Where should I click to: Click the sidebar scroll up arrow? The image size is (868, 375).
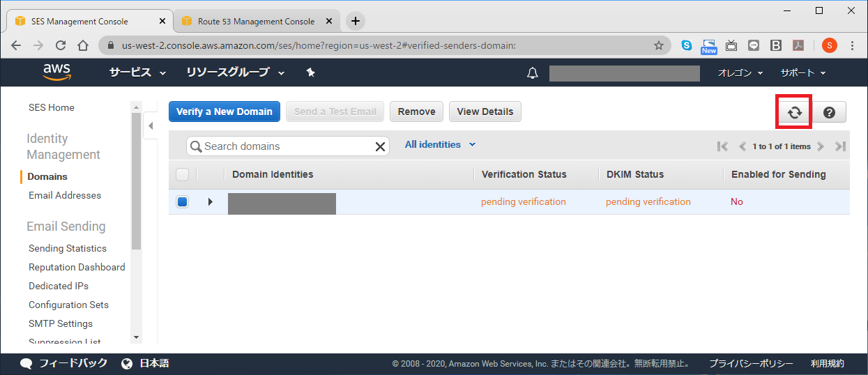pos(136,107)
